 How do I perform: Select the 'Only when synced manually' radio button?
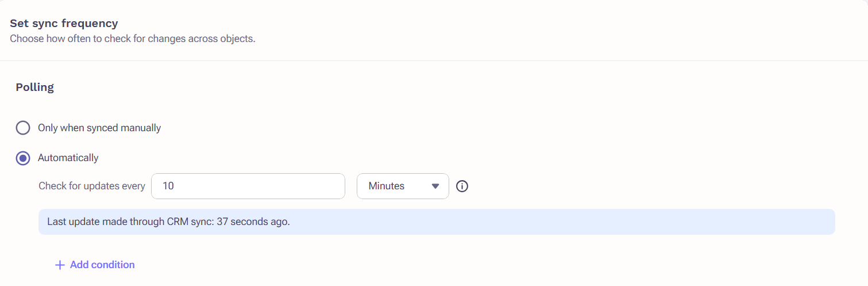[x=23, y=128]
